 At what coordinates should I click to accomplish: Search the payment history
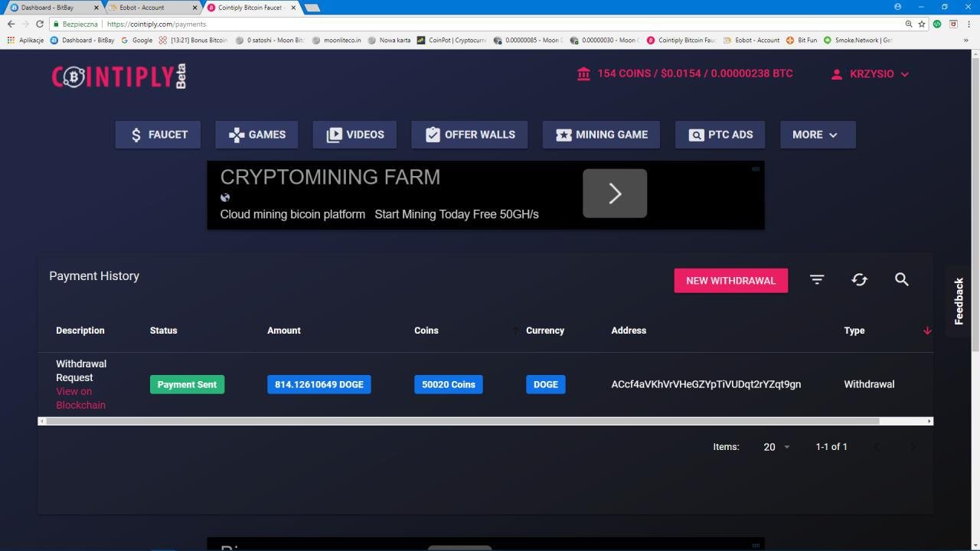(902, 280)
